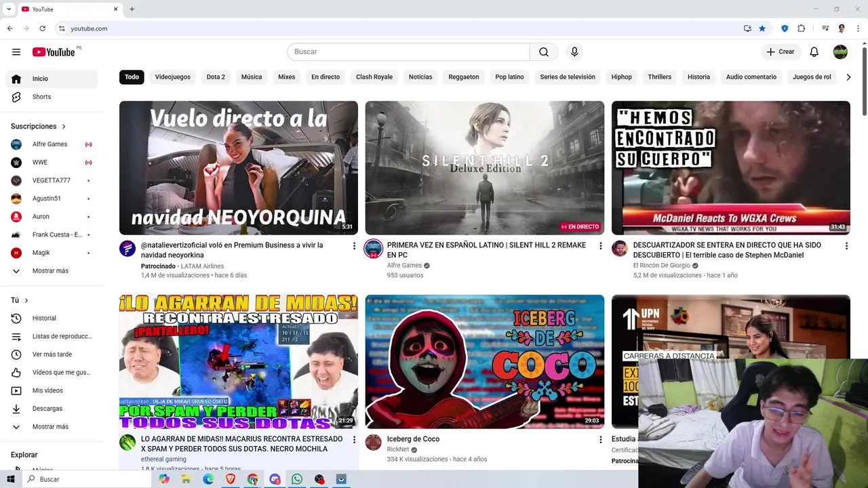Open WhatsApp from the taskbar
868x488 pixels.
297,479
